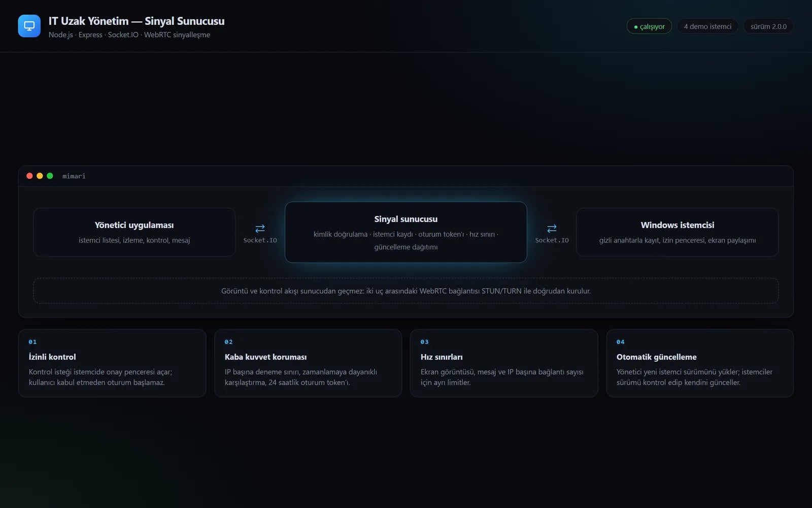Click the Kaba kuvvet koruması card
The image size is (812, 508).
pyautogui.click(x=308, y=363)
